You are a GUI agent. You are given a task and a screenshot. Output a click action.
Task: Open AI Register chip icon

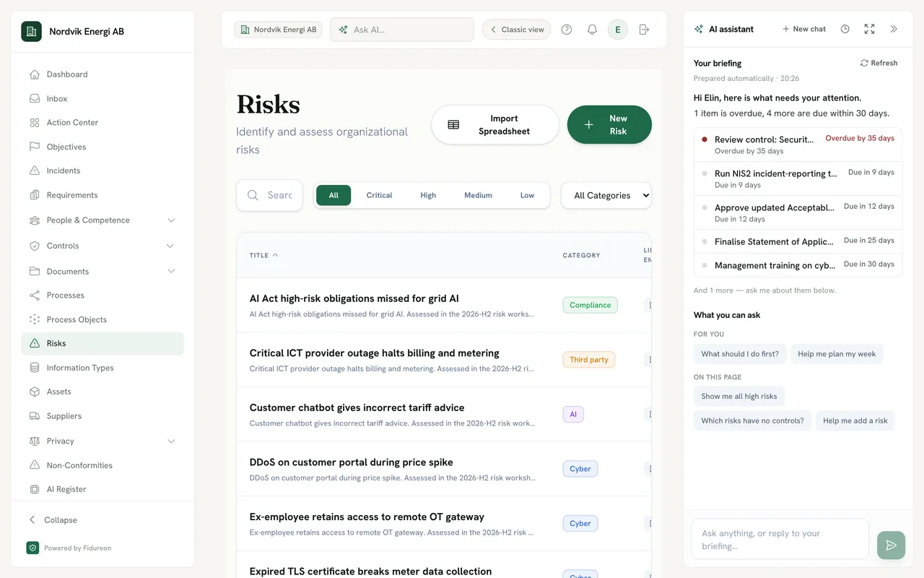click(x=34, y=489)
